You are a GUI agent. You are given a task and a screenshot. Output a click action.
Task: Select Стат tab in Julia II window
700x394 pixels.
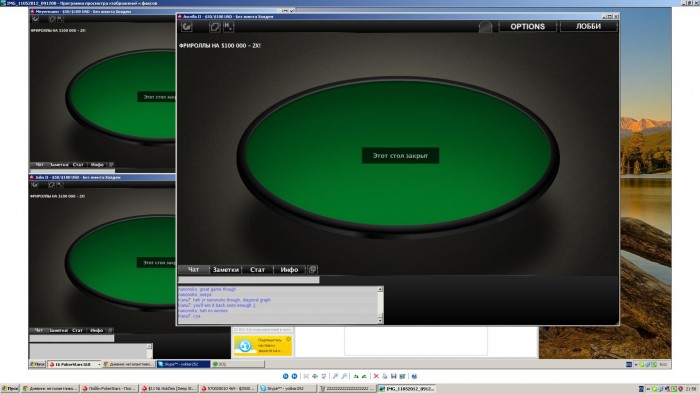point(78,330)
